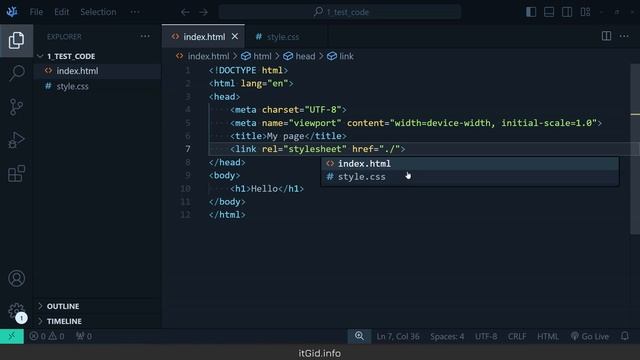Open errors and warnings problems indicator

(x=47, y=336)
